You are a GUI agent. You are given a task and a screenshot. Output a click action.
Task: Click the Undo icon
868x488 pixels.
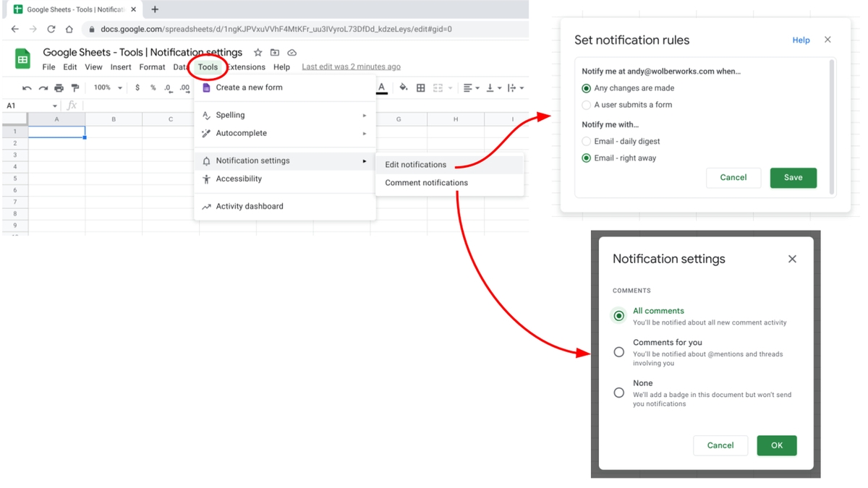point(26,87)
